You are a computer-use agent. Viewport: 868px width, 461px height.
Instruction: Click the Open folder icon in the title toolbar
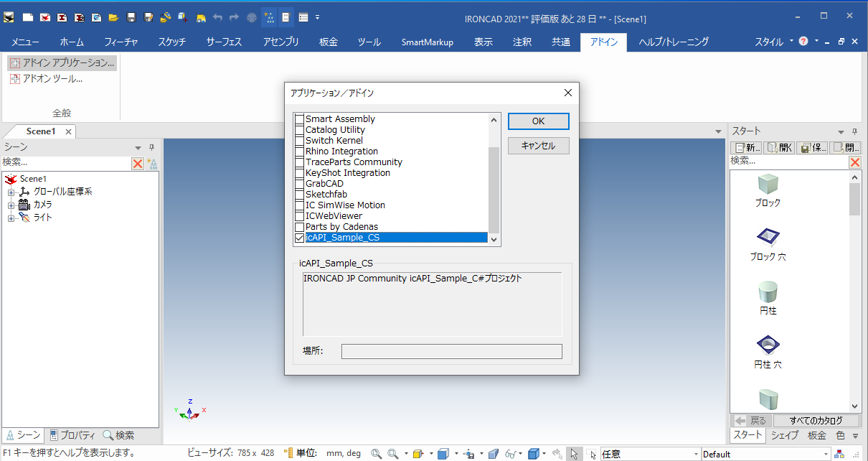click(113, 17)
